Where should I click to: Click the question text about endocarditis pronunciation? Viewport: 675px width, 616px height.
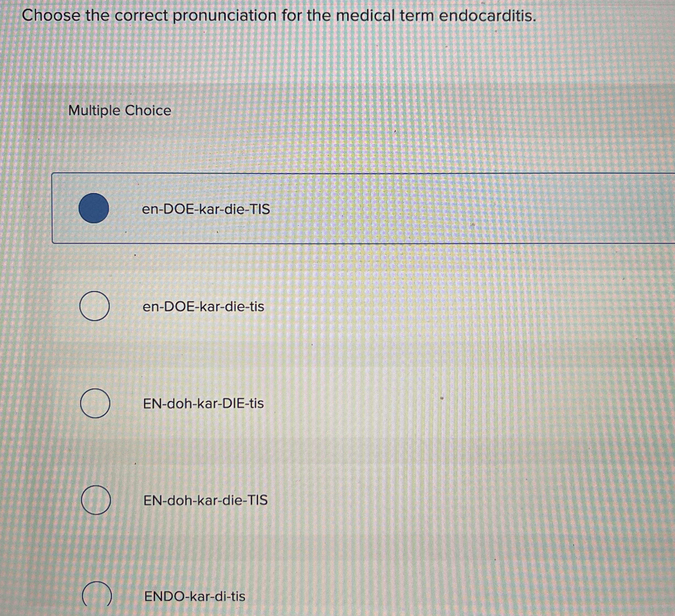[279, 16]
